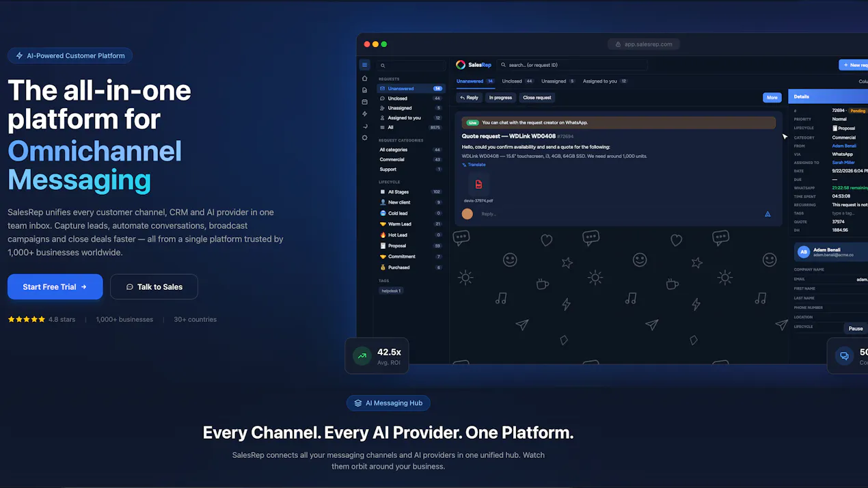Click the layers icon in AI Messaging Hub badge
The image size is (868, 488).
click(x=358, y=403)
